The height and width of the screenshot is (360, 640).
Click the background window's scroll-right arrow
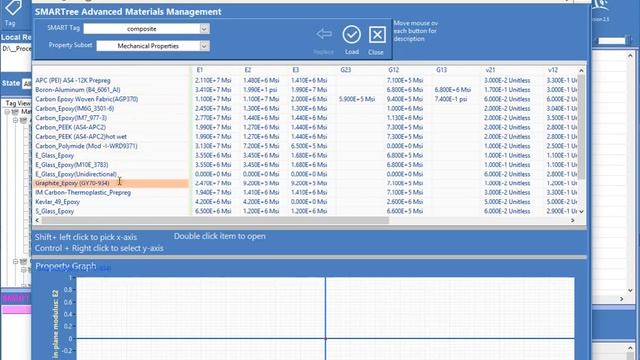pos(621,299)
